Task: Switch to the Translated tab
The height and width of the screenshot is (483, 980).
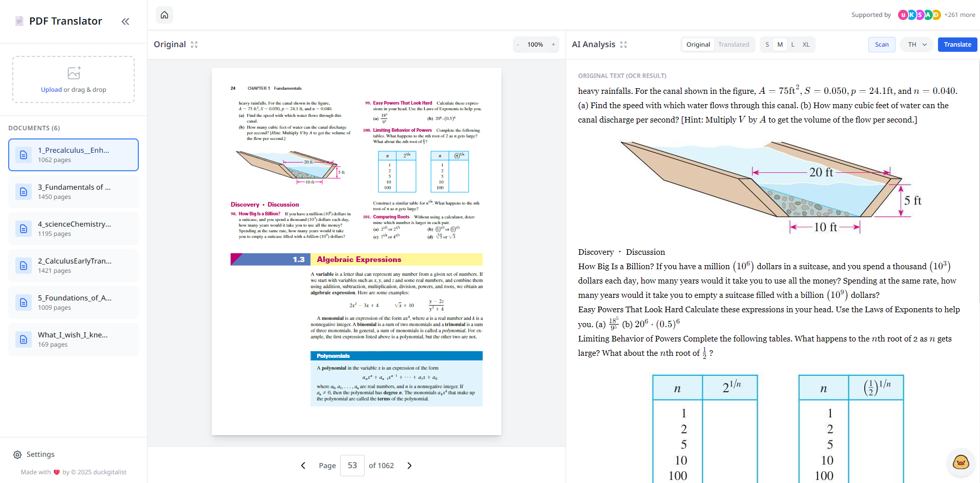Action: (734, 45)
